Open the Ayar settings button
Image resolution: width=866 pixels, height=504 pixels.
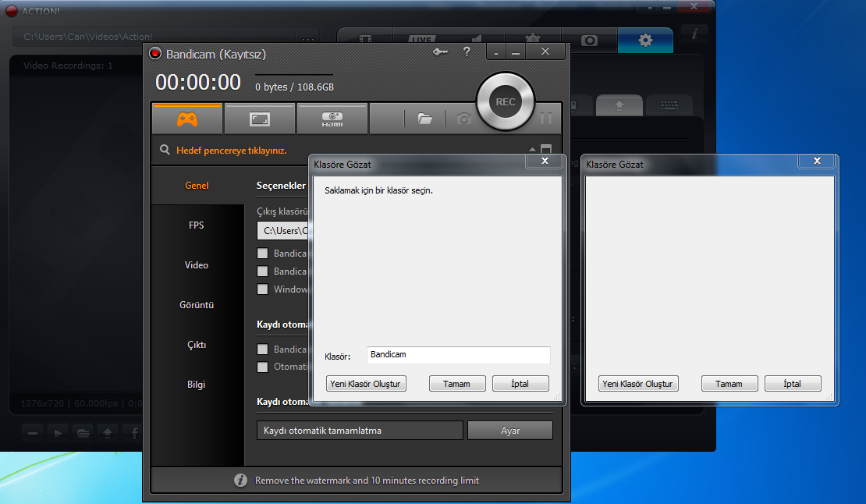pos(509,430)
